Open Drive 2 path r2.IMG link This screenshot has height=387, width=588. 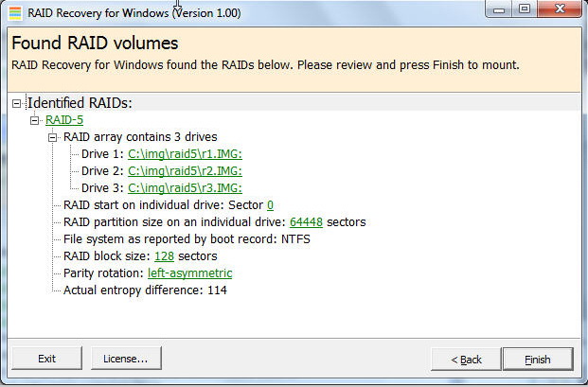click(x=185, y=171)
